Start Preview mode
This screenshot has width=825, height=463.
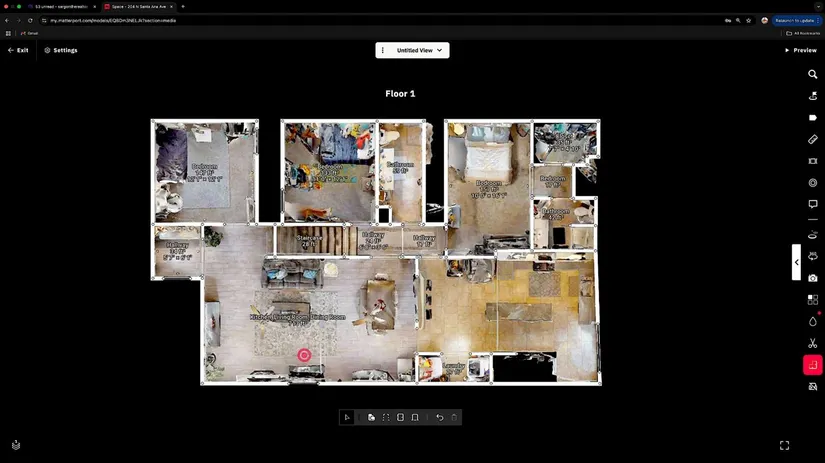pos(800,50)
